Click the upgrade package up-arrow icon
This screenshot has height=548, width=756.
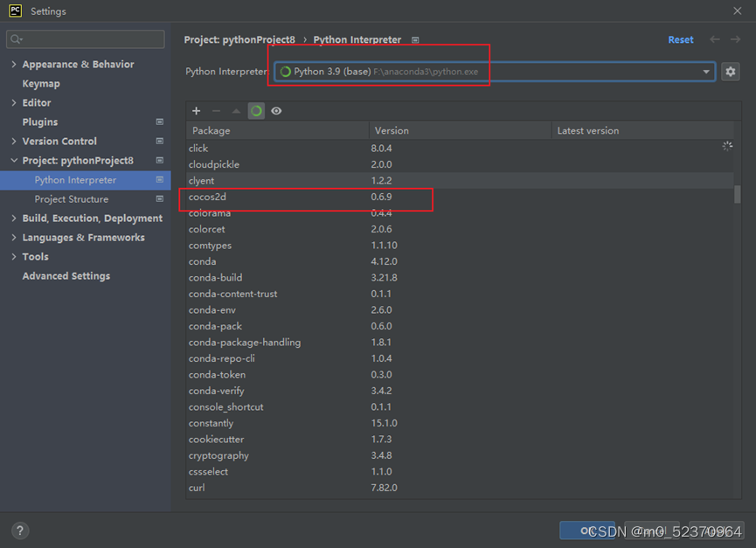point(236,111)
